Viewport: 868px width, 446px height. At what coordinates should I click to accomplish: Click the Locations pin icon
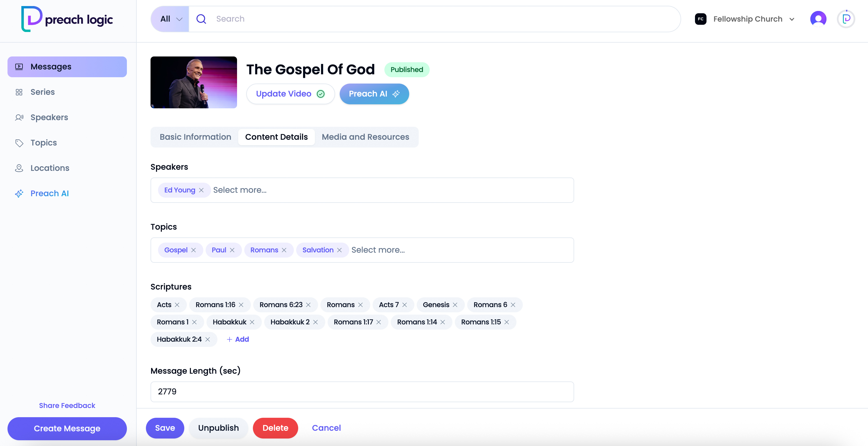click(19, 168)
